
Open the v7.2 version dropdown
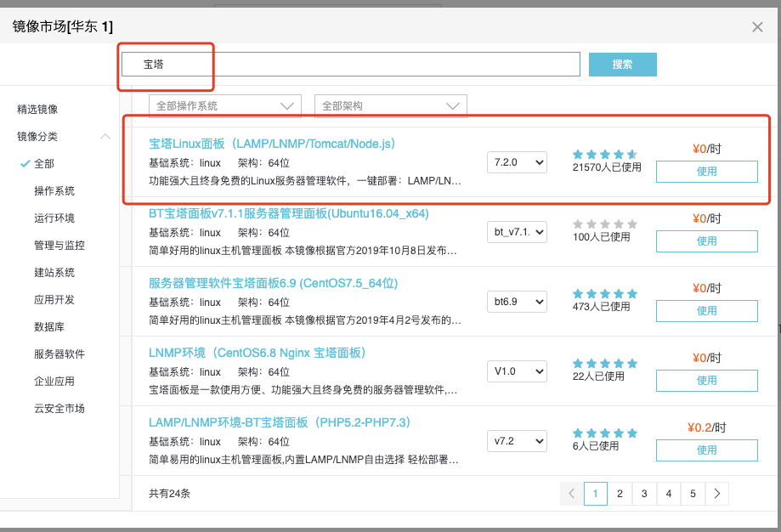click(x=517, y=441)
